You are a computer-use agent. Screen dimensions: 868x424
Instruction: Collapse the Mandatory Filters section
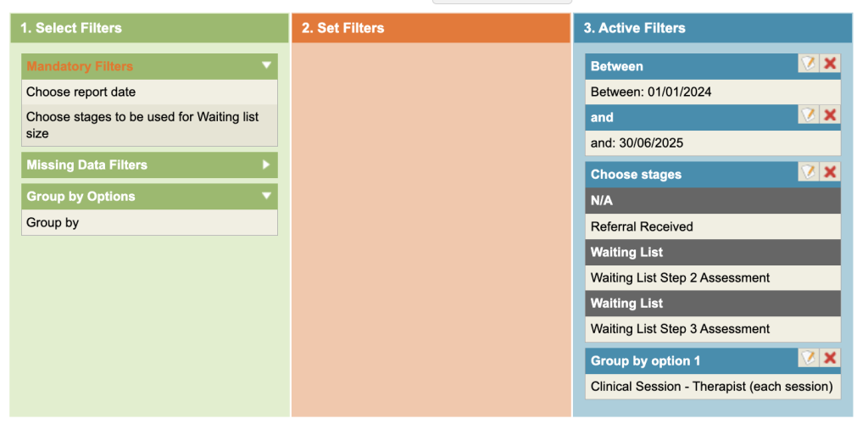click(266, 65)
